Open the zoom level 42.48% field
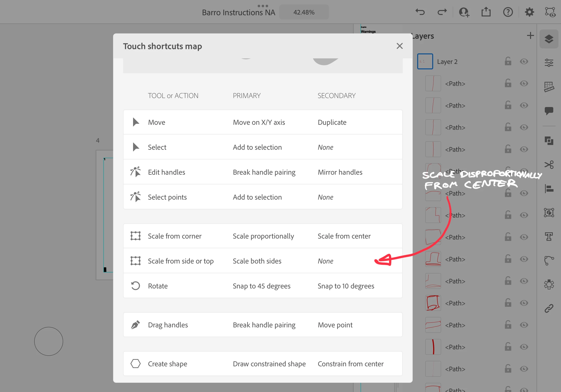 [304, 12]
